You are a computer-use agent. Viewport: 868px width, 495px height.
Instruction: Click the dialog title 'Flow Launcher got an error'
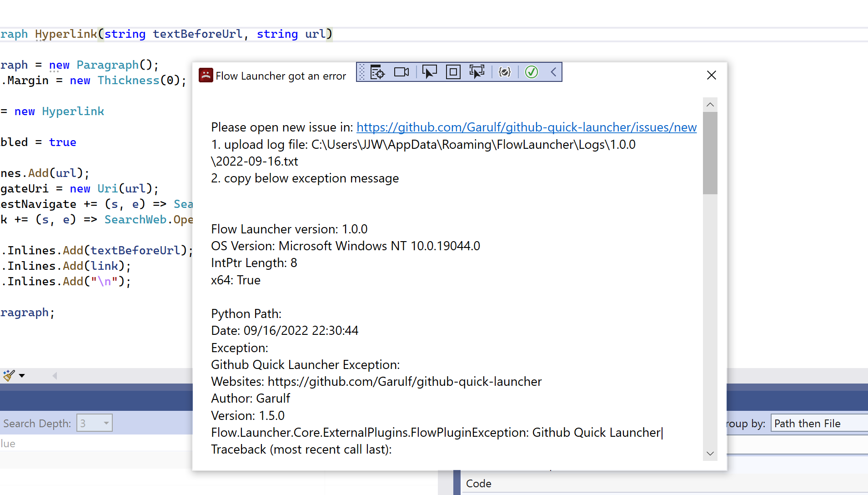[281, 76]
